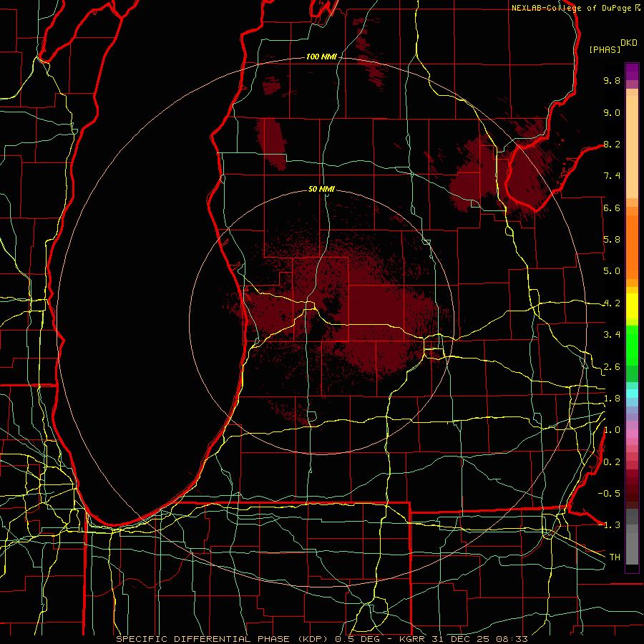Click the 0.2 scale value
Viewport: 644px width, 644px height.
coord(612,462)
